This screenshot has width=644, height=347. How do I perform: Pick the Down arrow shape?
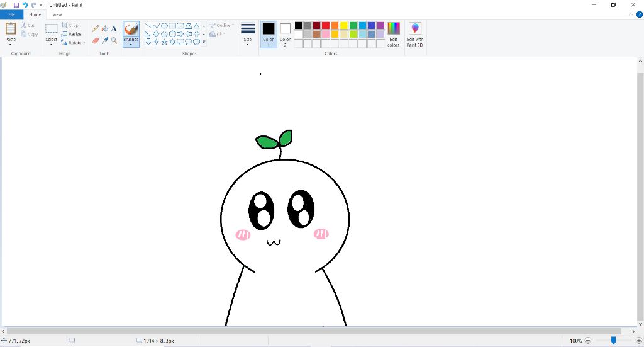click(148, 42)
